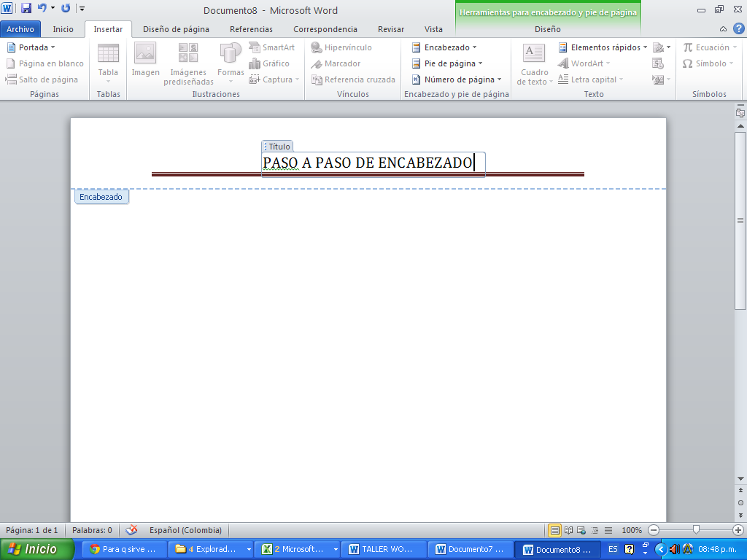Click the Hipervínculo button
This screenshot has width=747, height=560.
tap(341, 47)
